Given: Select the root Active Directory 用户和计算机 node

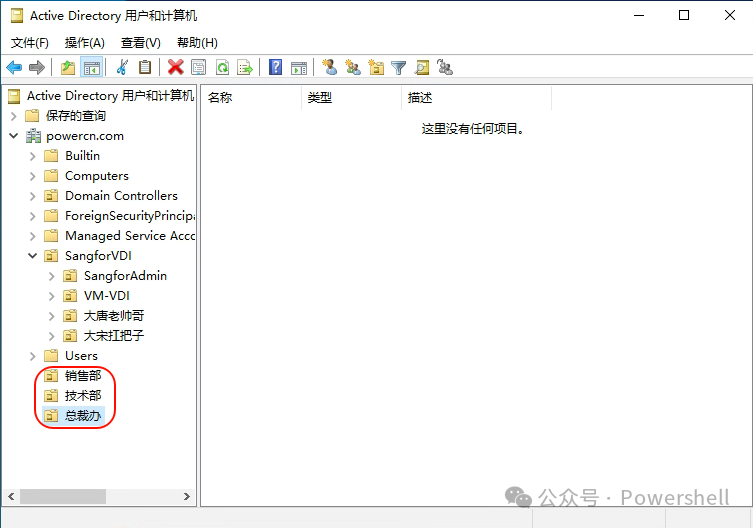Looking at the screenshot, I should pos(110,96).
